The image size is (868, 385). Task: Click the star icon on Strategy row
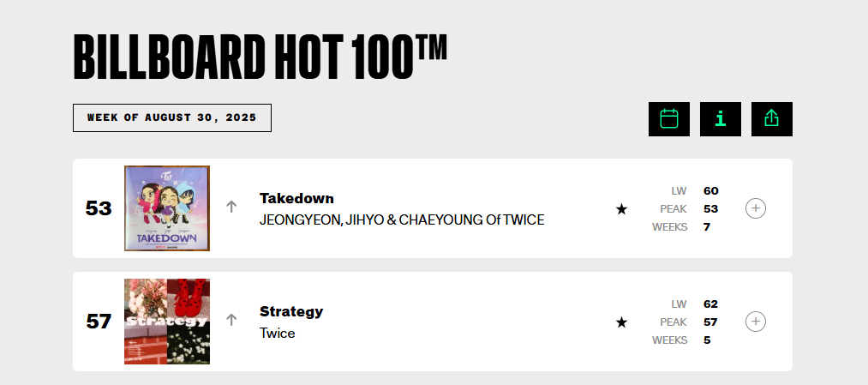[x=622, y=322]
